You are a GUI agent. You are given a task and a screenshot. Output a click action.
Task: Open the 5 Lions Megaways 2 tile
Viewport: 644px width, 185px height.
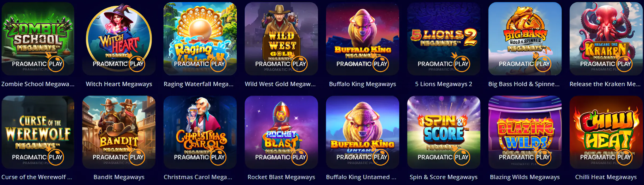pyautogui.click(x=444, y=39)
